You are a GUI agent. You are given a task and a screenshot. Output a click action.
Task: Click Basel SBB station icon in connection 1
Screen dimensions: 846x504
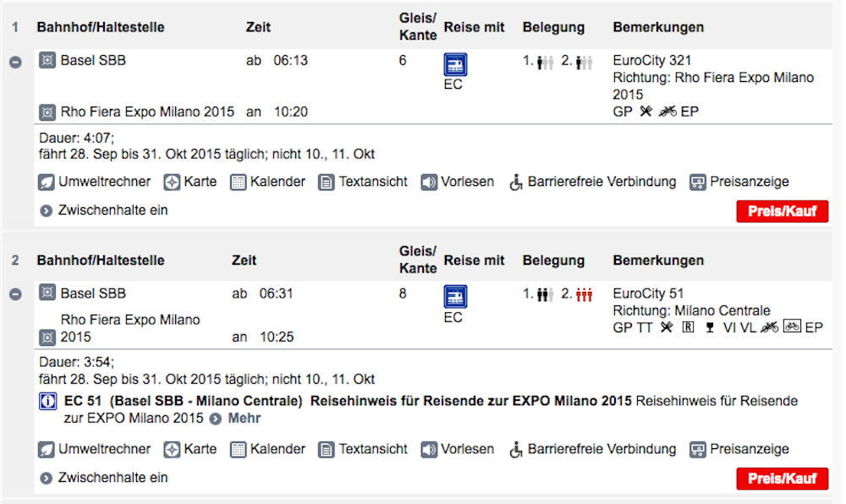point(47,60)
